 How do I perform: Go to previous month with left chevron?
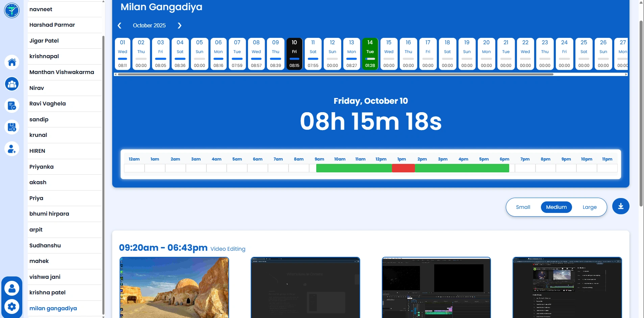pos(120,25)
